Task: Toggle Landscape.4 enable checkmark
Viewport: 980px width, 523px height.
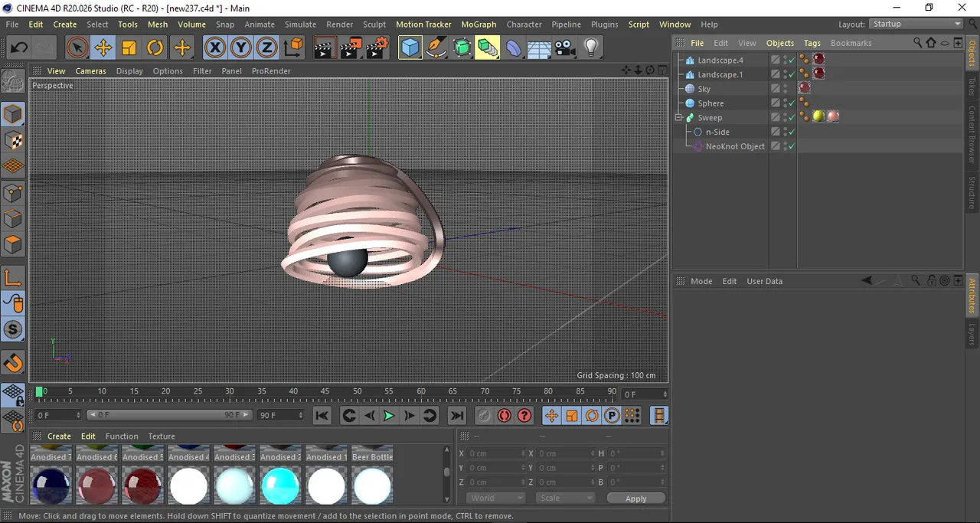Action: (x=792, y=60)
